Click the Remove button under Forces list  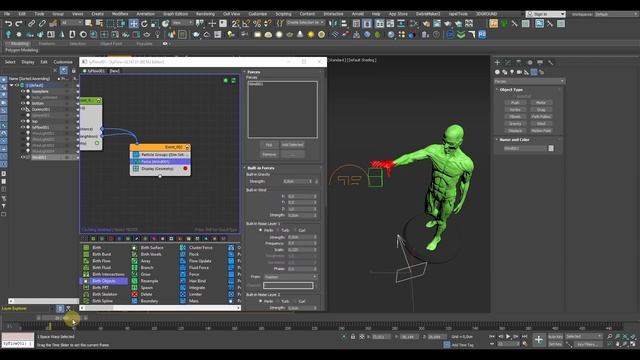pos(269,154)
